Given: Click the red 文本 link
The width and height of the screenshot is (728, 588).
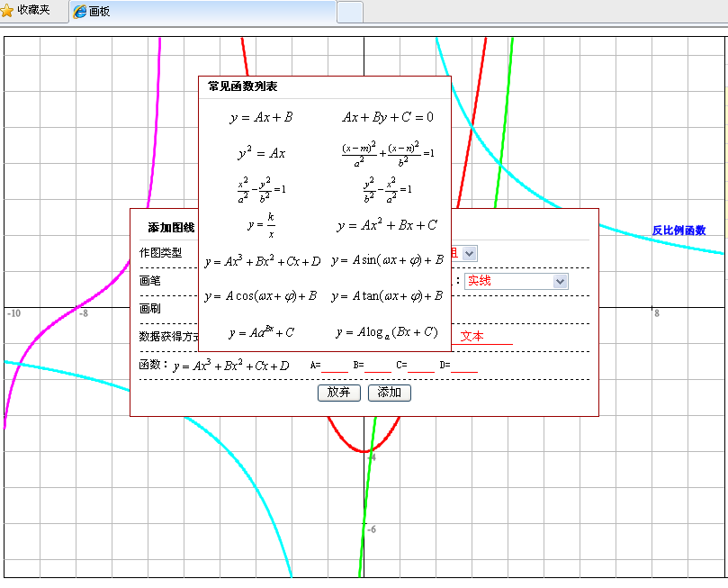Looking at the screenshot, I should [x=472, y=336].
